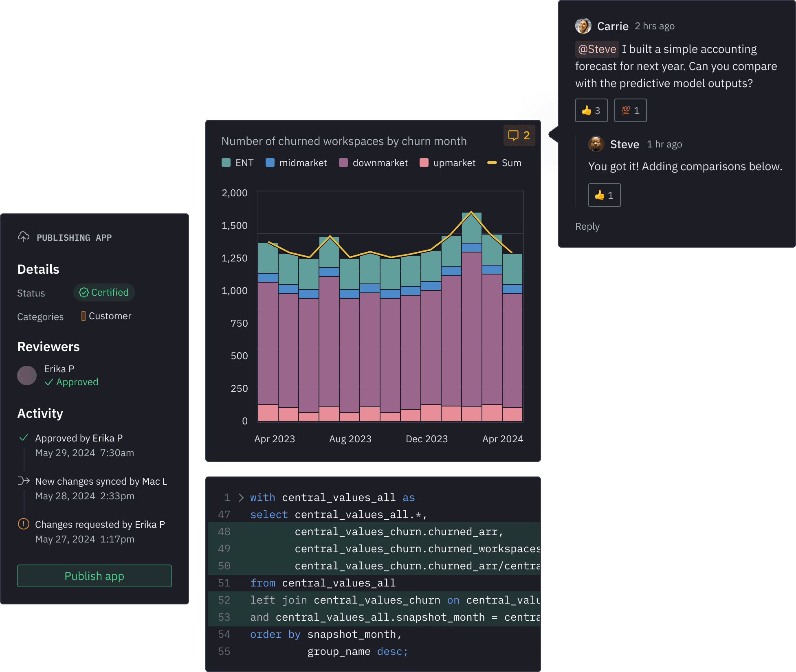Expand collapsed code at line 1
Image resolution: width=796 pixels, height=672 pixels.
click(241, 497)
